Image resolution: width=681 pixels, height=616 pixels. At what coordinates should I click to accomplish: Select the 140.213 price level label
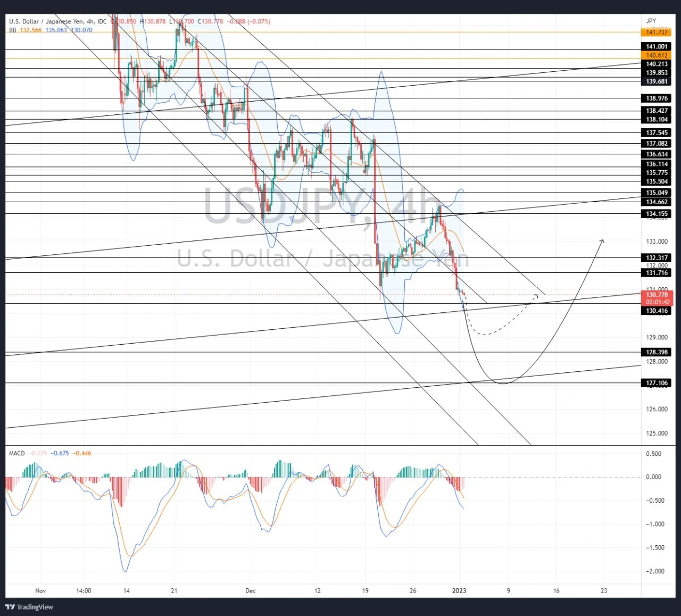click(x=657, y=64)
